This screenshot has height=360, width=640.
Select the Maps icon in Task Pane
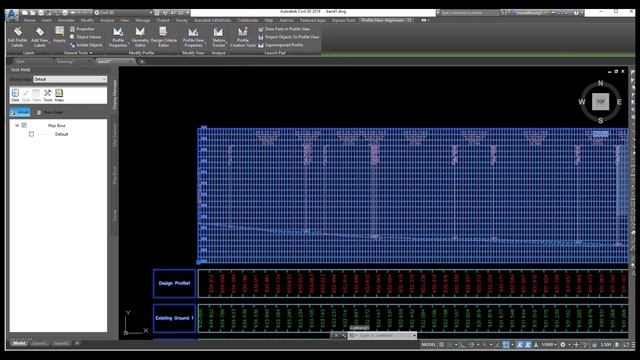(59, 95)
